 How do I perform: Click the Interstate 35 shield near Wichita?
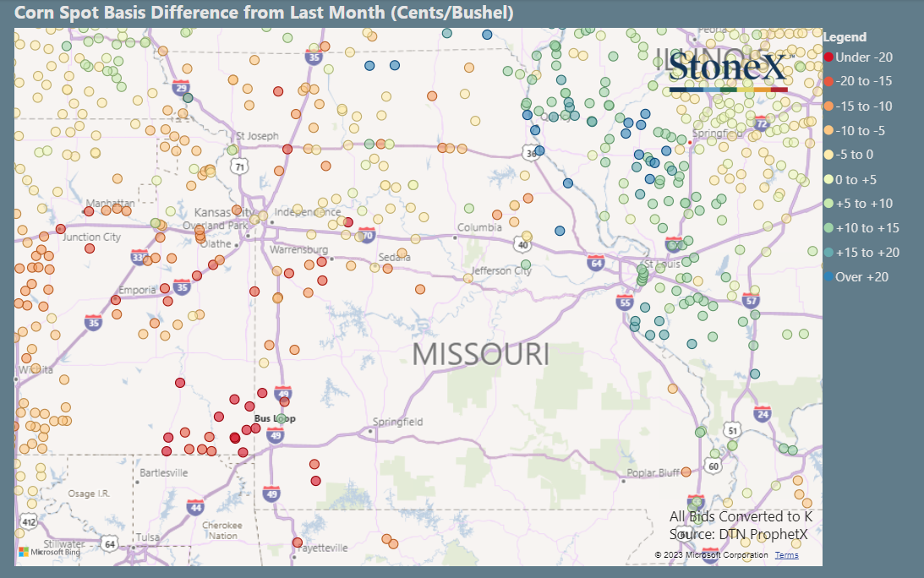[x=94, y=322]
